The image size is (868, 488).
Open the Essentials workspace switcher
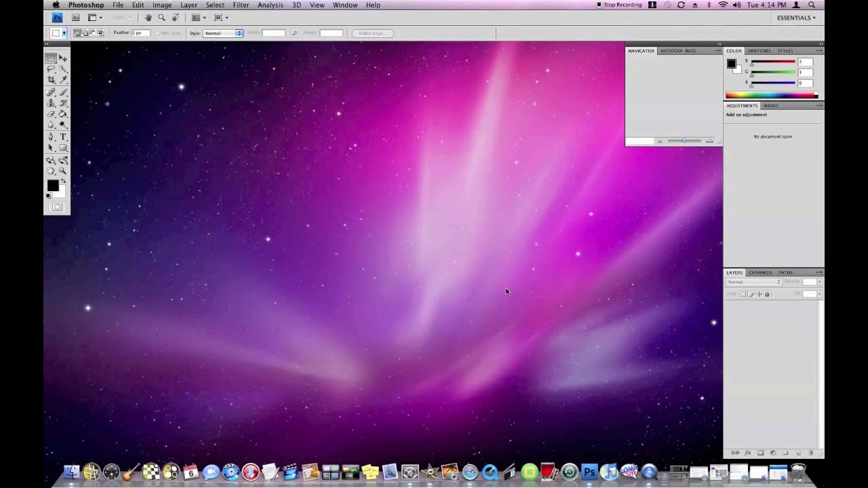pyautogui.click(x=796, y=18)
